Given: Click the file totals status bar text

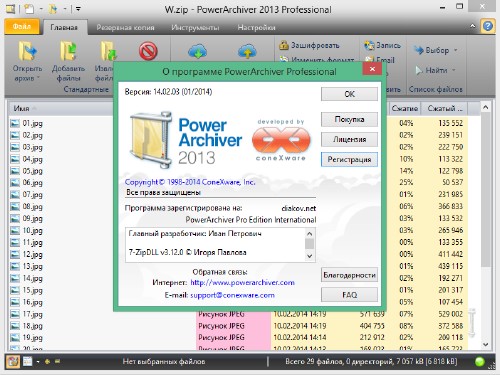Looking at the screenshot, I should pos(371,361).
